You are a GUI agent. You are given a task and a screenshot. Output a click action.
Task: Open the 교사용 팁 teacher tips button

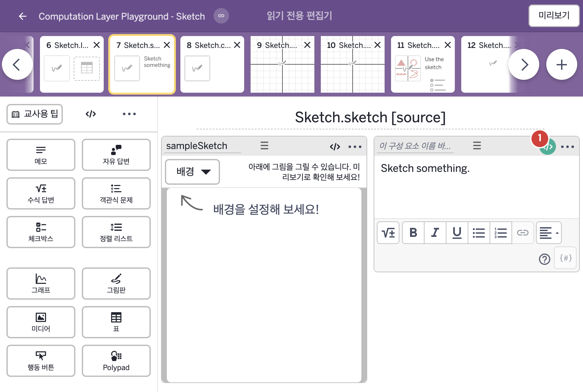coord(35,114)
